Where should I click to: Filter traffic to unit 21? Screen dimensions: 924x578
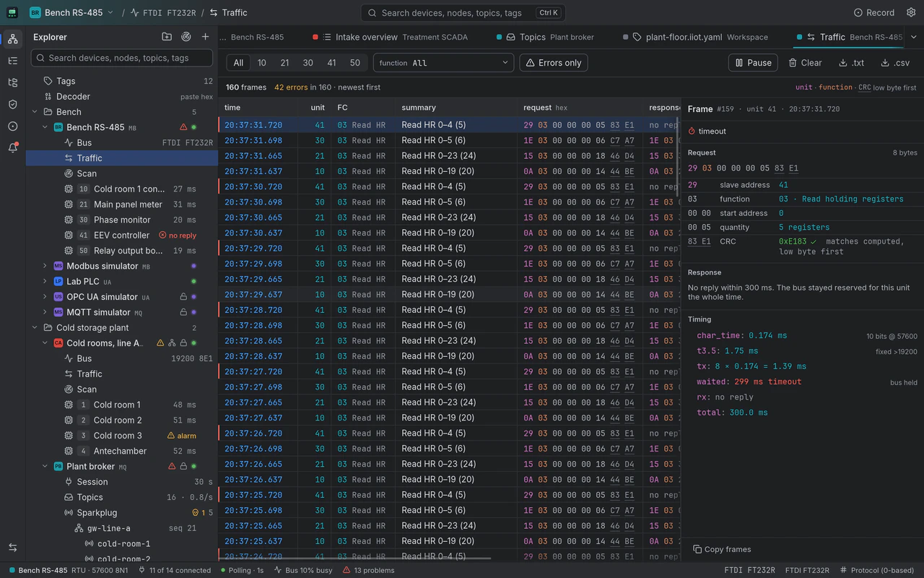[284, 63]
